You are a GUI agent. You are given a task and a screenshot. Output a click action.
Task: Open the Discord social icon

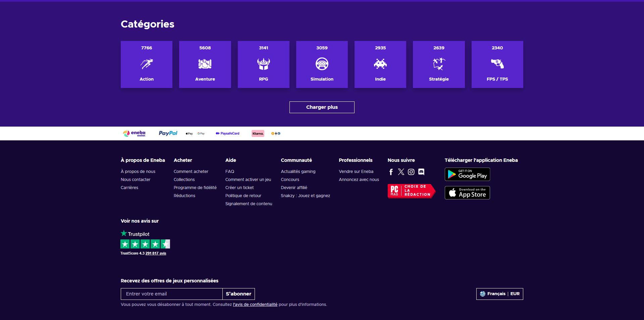(421, 172)
